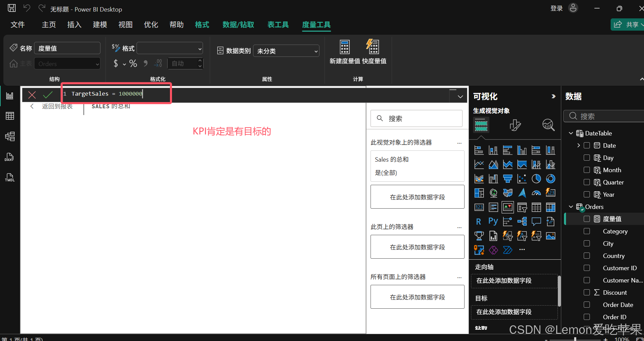
Task: Click the 共享 share button
Action: (627, 25)
